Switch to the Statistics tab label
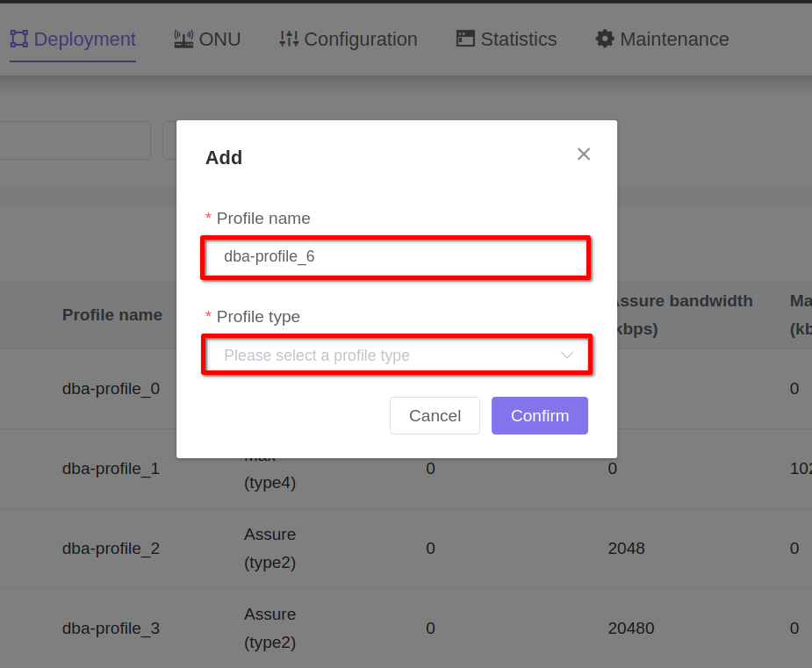The height and width of the screenshot is (668, 812). [518, 40]
